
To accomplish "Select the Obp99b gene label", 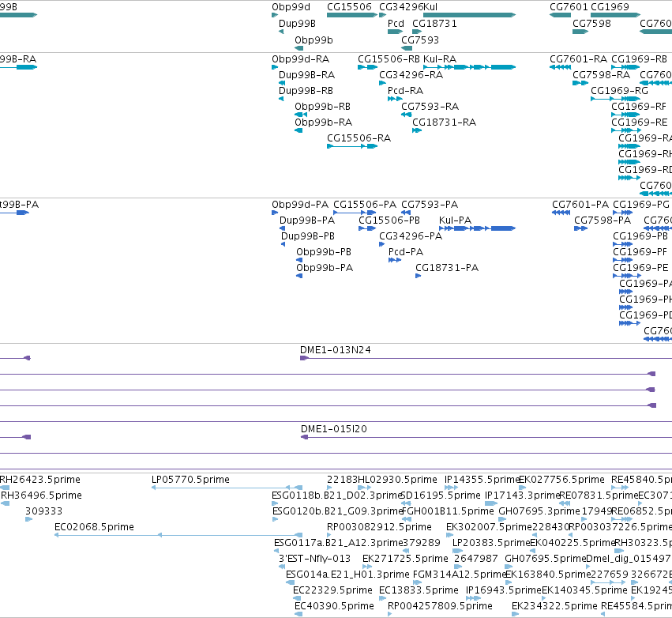I will click(313, 40).
